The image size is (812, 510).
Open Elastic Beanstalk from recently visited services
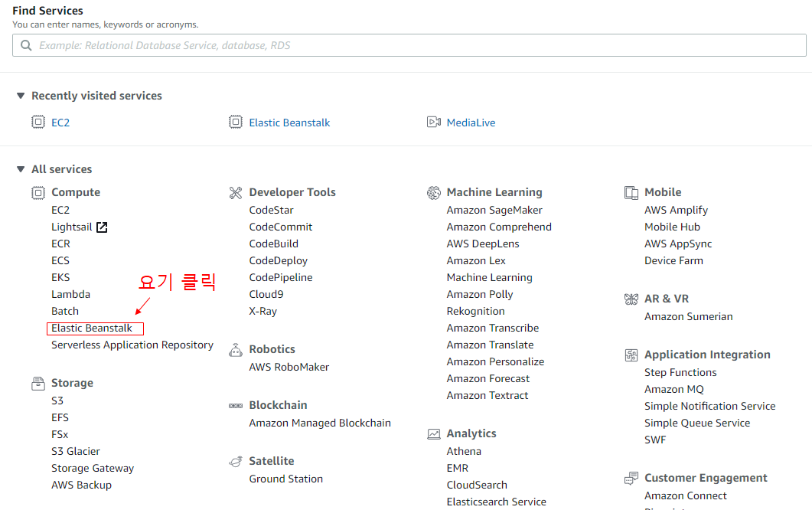[289, 123]
